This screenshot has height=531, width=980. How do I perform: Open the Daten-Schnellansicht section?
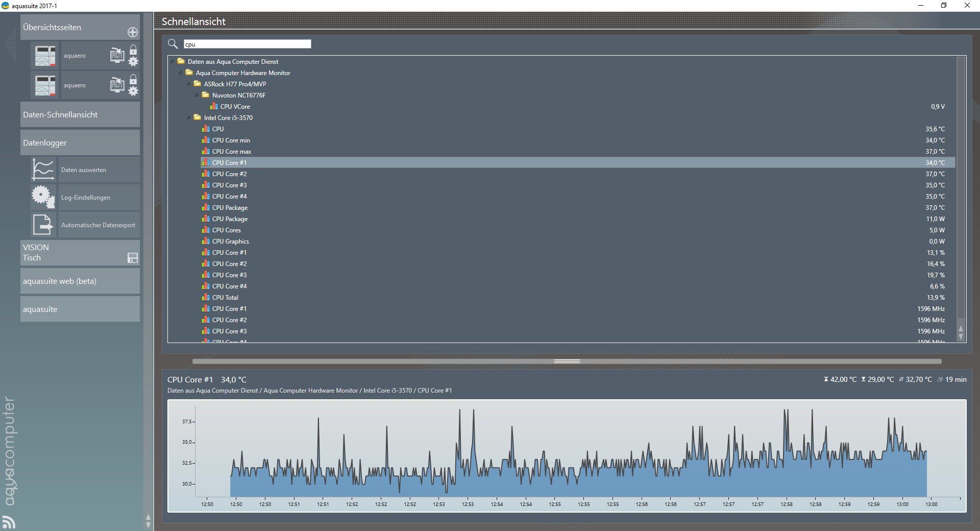pos(80,115)
